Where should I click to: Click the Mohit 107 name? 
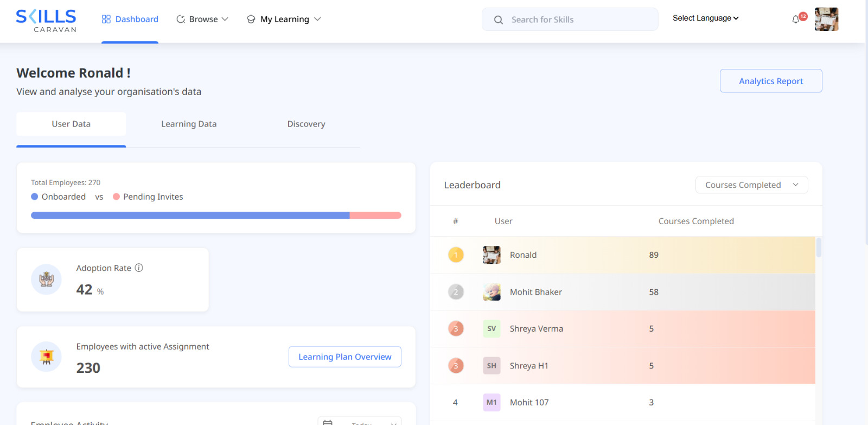point(529,402)
